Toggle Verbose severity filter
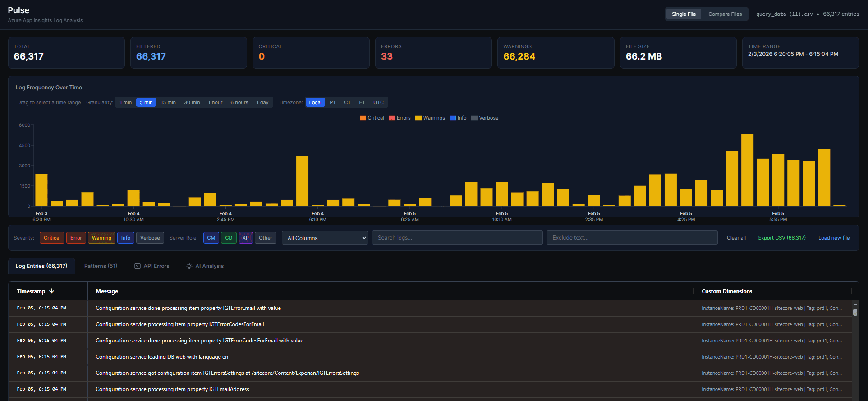The width and height of the screenshot is (868, 401). 150,238
